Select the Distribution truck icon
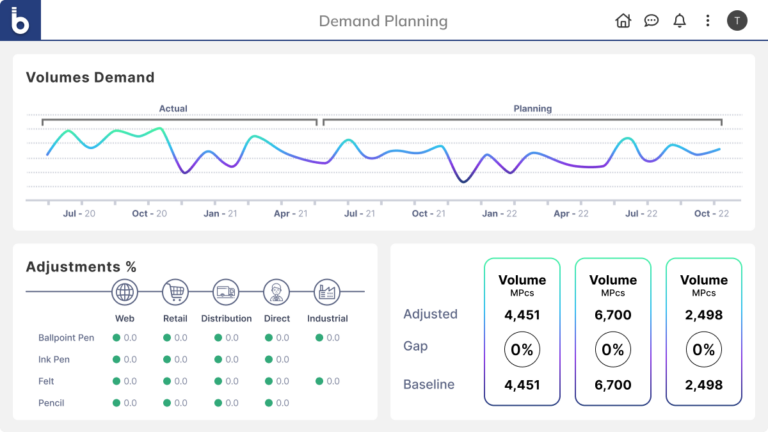This screenshot has height=432, width=768. 226,292
